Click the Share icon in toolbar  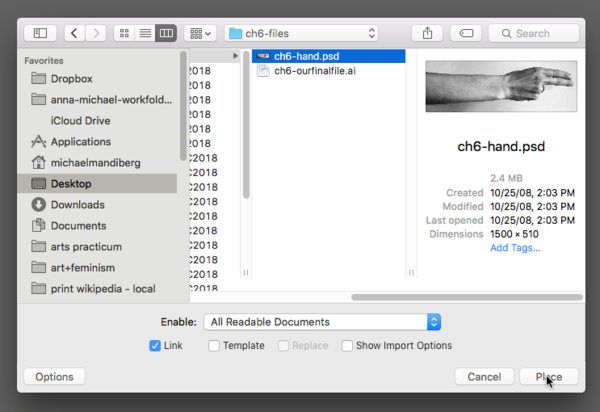click(428, 33)
